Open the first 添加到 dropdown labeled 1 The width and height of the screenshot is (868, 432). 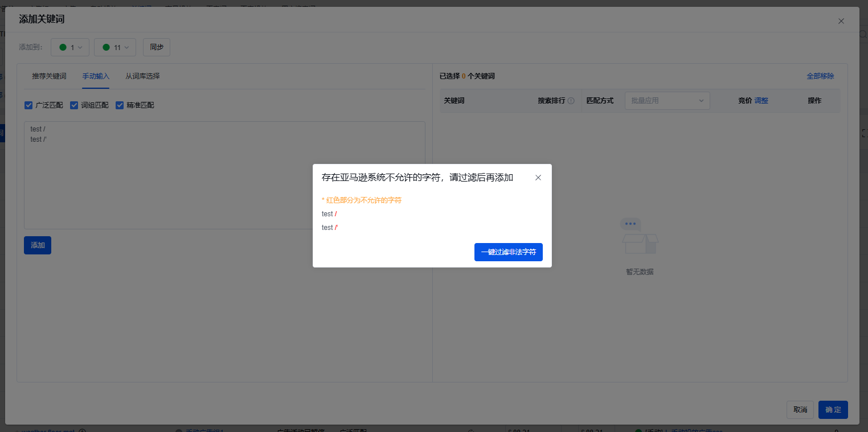[70, 47]
